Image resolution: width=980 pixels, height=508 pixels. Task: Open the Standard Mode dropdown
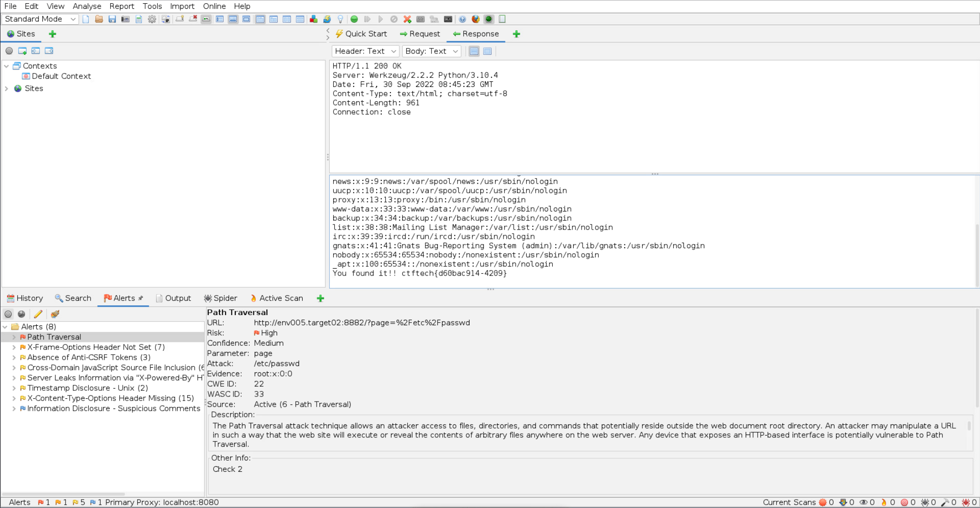pyautogui.click(x=40, y=19)
